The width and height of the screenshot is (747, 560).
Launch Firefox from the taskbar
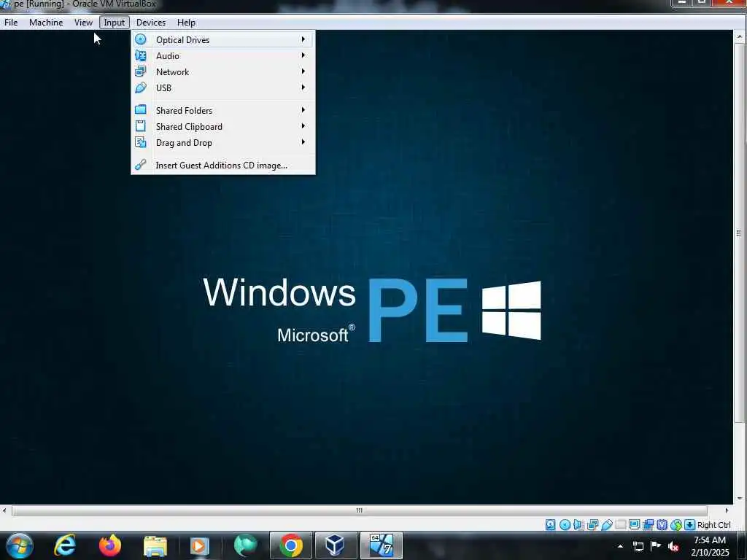coord(110,545)
